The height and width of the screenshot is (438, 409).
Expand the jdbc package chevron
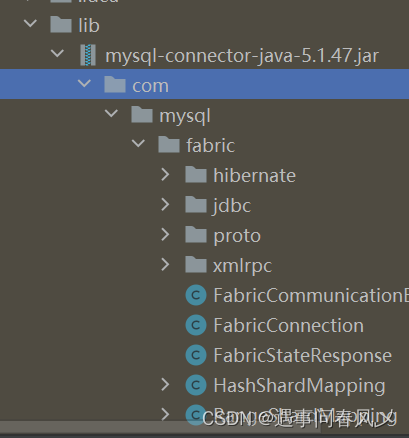point(165,204)
